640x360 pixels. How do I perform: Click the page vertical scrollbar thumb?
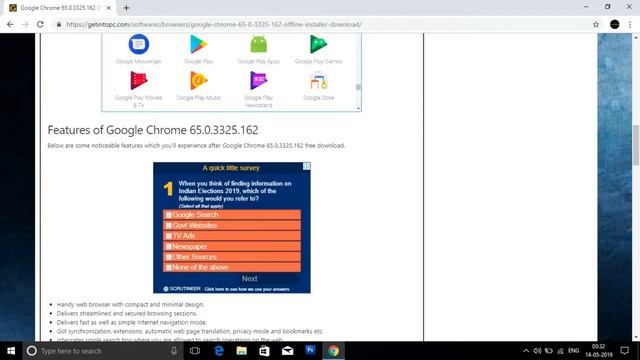tap(636, 145)
